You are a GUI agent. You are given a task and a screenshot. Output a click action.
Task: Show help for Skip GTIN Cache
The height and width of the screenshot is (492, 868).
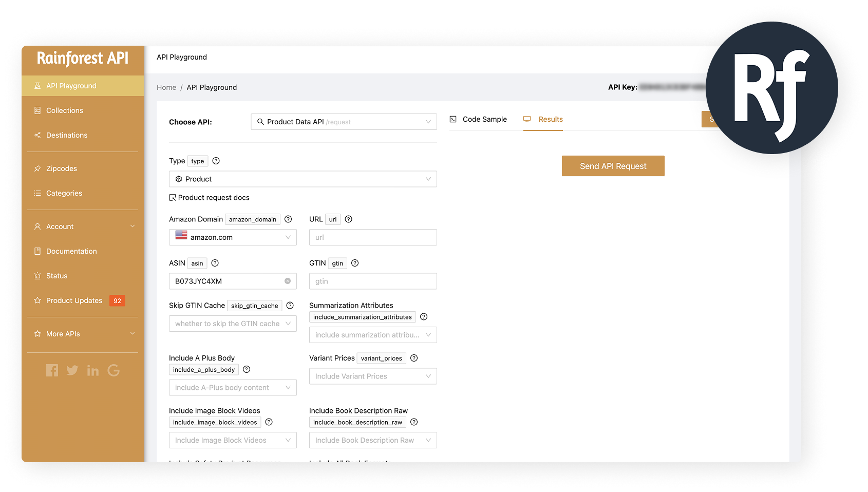click(x=290, y=306)
